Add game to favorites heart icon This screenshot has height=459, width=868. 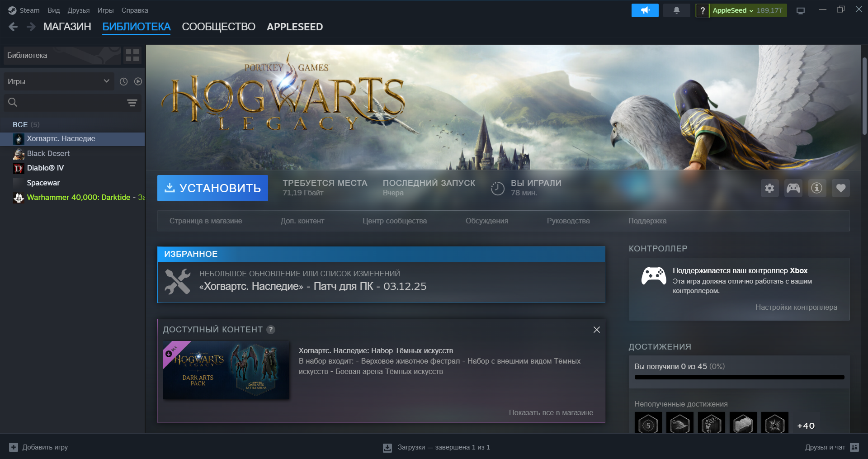[x=841, y=188]
